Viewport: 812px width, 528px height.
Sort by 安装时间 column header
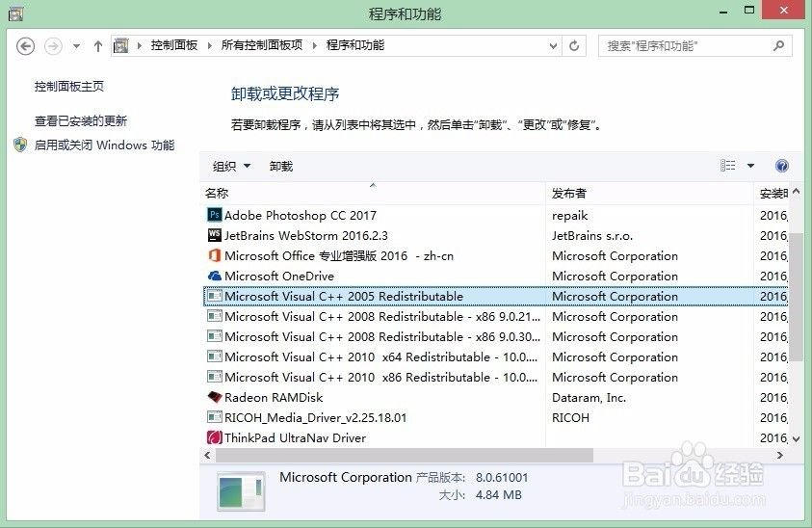773,194
